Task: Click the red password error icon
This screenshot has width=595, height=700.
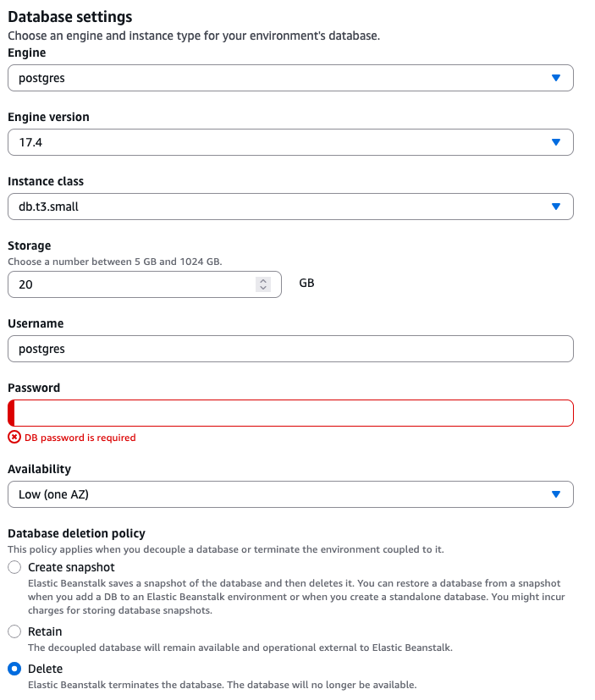Action: point(14,438)
